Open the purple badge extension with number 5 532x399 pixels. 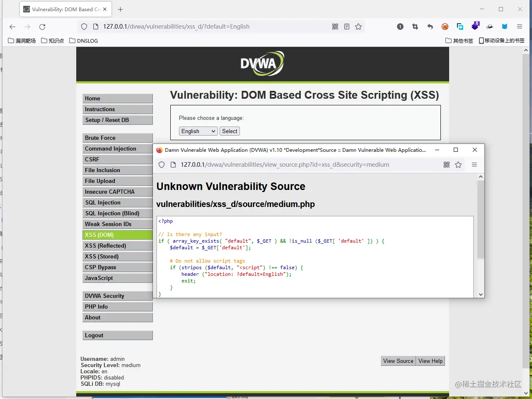tap(475, 26)
